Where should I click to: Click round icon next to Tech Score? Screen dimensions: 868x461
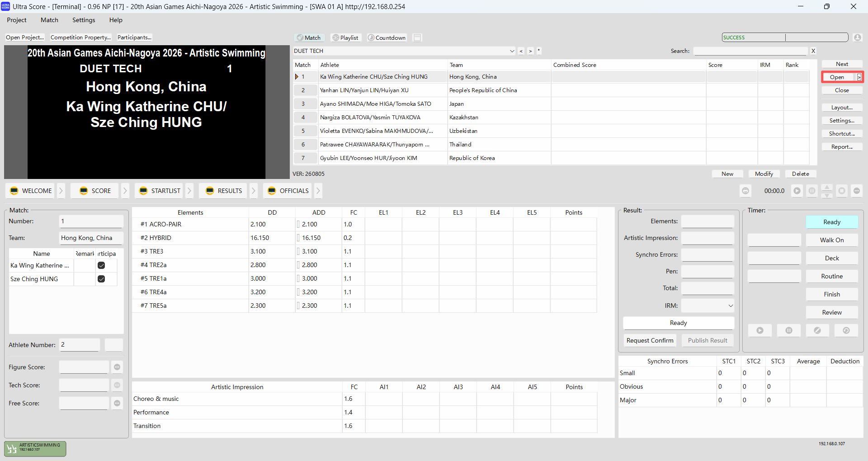[117, 385]
